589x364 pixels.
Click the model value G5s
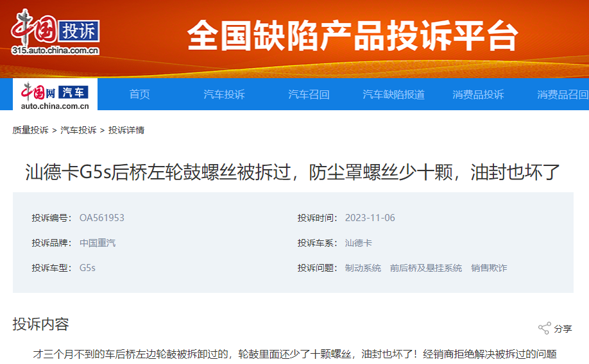point(87,268)
